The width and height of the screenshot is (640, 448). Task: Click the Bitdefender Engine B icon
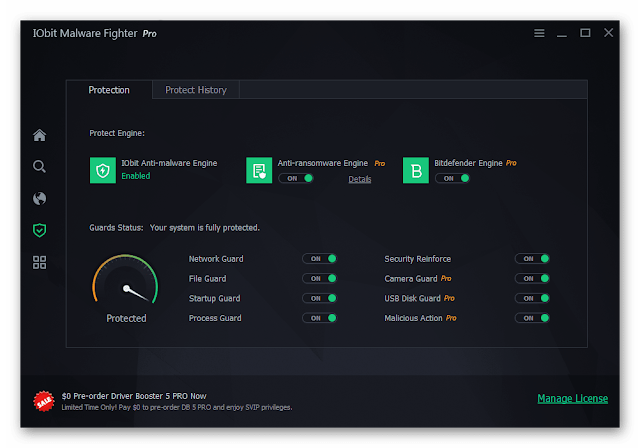[416, 170]
